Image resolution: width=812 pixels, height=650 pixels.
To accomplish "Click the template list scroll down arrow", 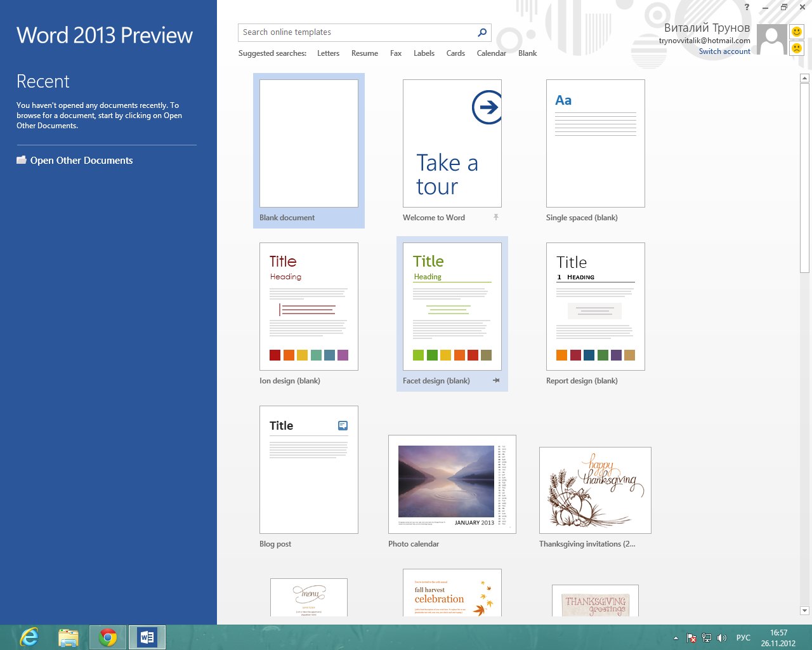I will click(x=804, y=611).
